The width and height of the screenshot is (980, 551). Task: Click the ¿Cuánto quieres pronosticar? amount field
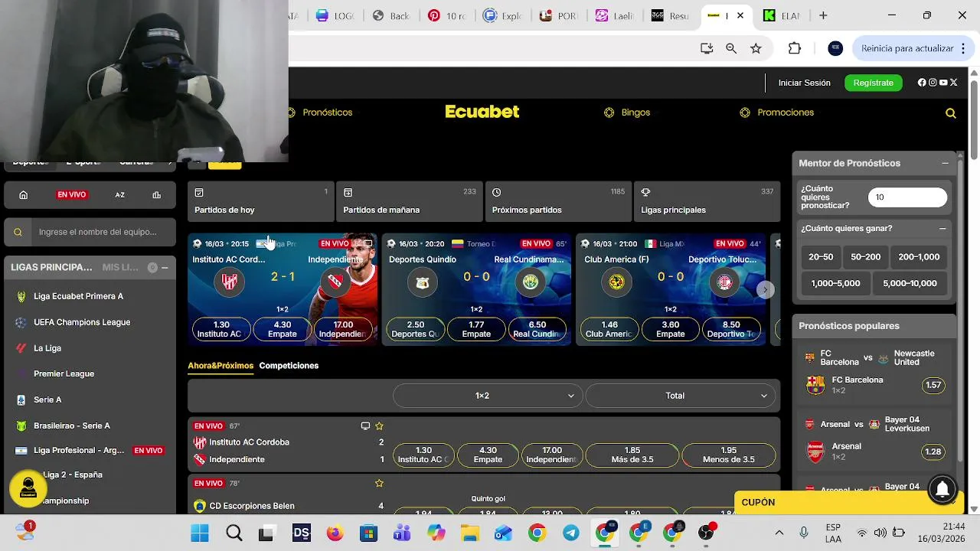coord(908,197)
